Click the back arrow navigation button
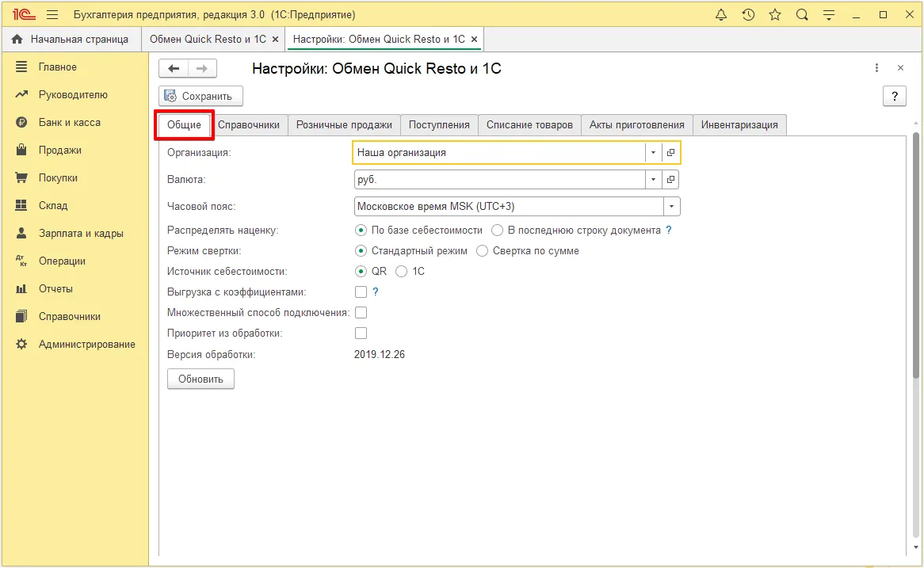The width and height of the screenshot is (924, 568). (x=174, y=68)
